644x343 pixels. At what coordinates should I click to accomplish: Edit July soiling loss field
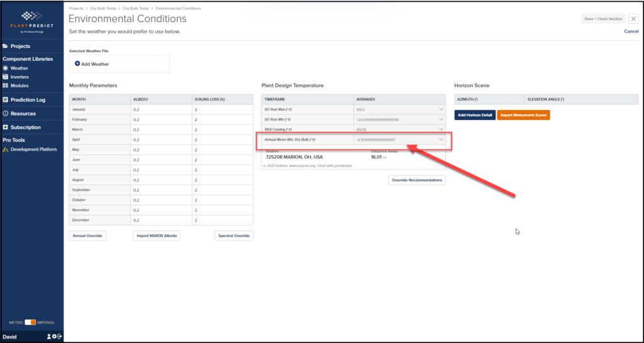[222, 170]
